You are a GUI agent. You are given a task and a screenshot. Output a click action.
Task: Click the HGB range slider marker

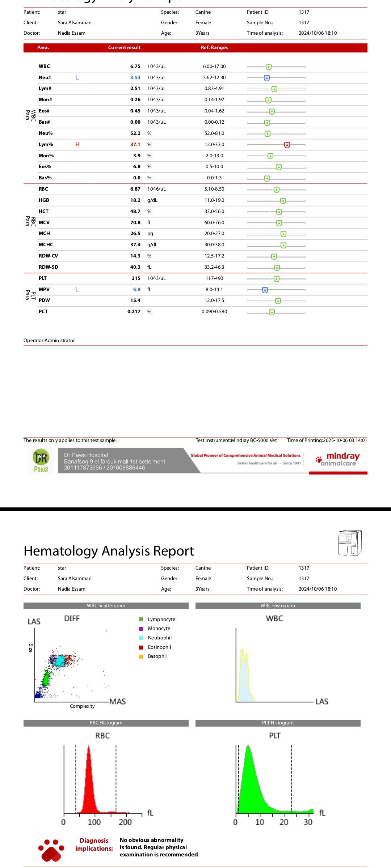283,201
